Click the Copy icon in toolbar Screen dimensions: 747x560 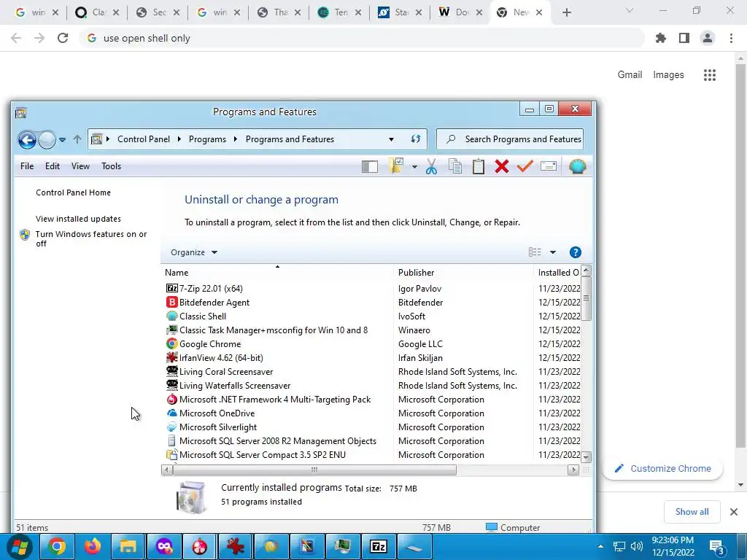click(455, 167)
